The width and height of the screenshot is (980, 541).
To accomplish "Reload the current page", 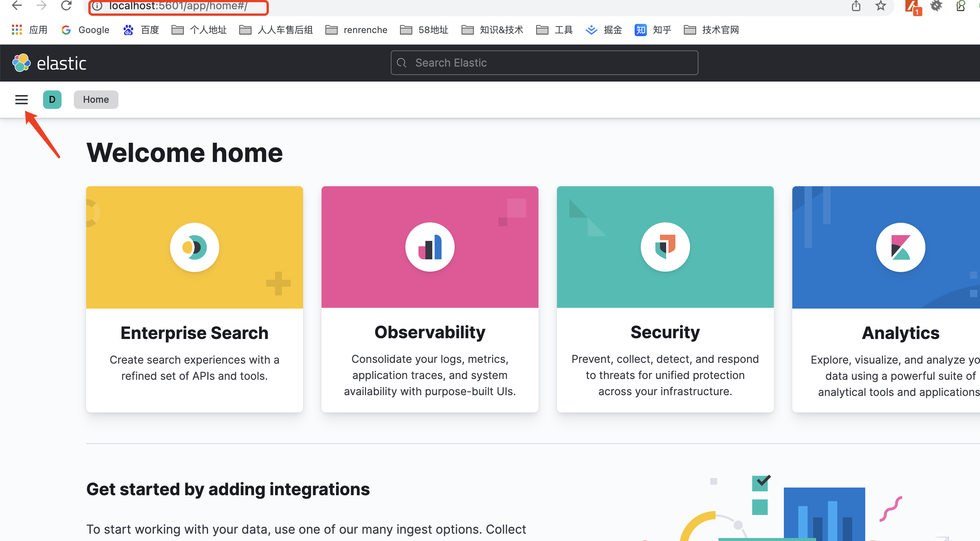I will pos(66,6).
